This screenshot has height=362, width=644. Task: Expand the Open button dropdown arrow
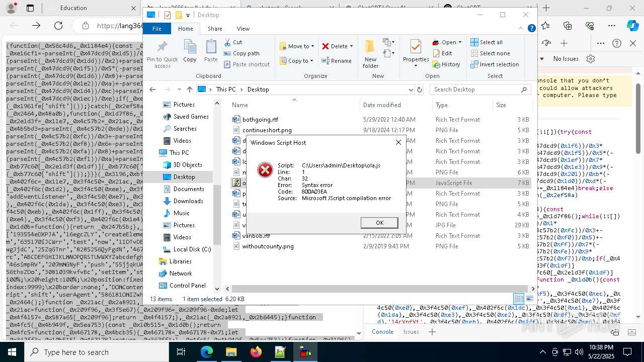[x=460, y=42]
